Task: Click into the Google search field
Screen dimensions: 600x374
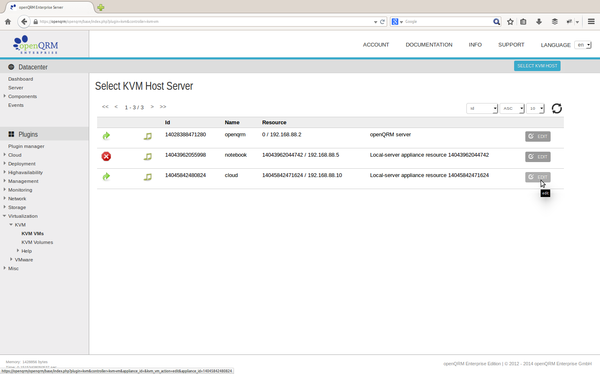Action: 448,22
